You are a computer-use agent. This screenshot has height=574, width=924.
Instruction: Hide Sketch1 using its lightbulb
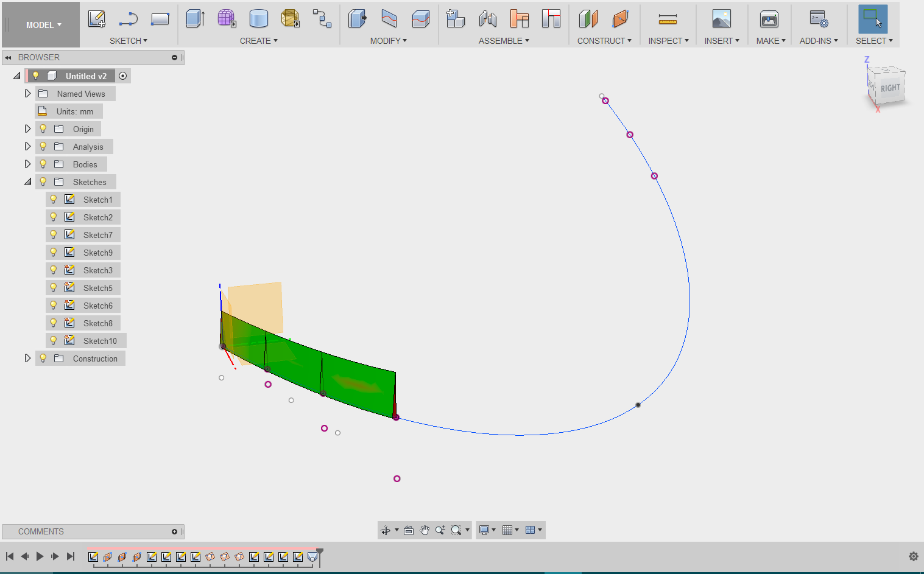[x=54, y=199]
